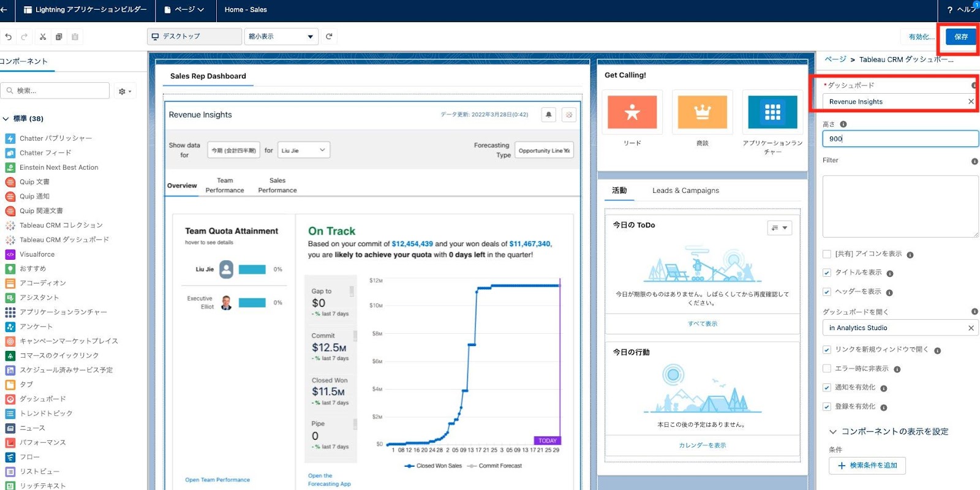Click the help ヘルプ icon
The height and width of the screenshot is (490, 980).
(960, 10)
